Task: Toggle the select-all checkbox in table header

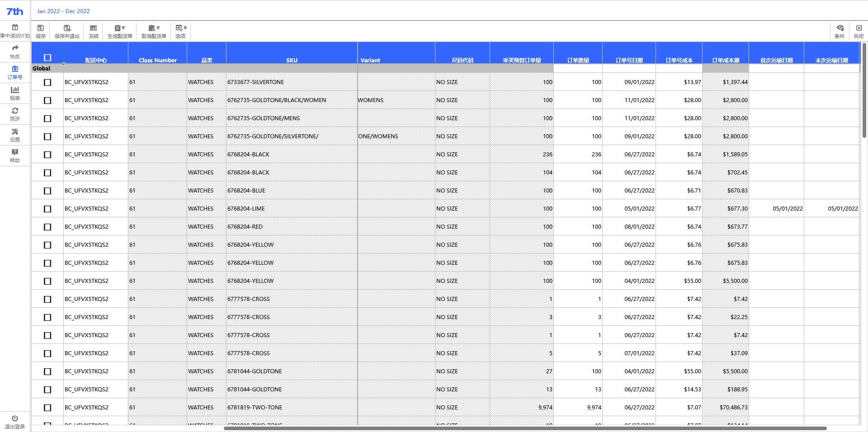Action: (x=47, y=57)
